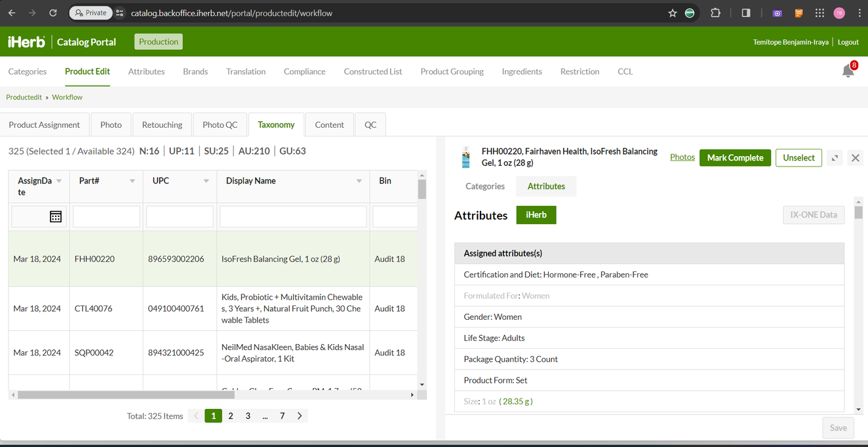Select the NeilMed NasaKleen product row
The image size is (868, 447).
pos(213,353)
